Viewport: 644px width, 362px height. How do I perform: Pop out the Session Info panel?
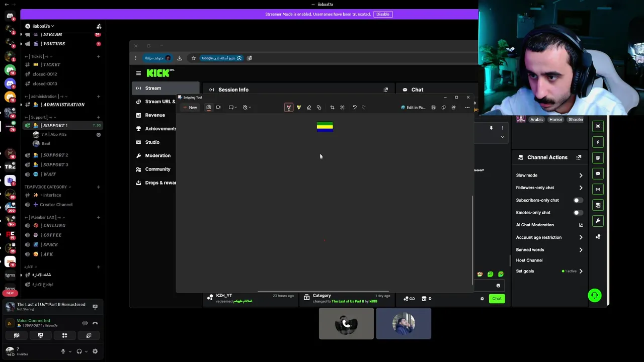pos(386,90)
